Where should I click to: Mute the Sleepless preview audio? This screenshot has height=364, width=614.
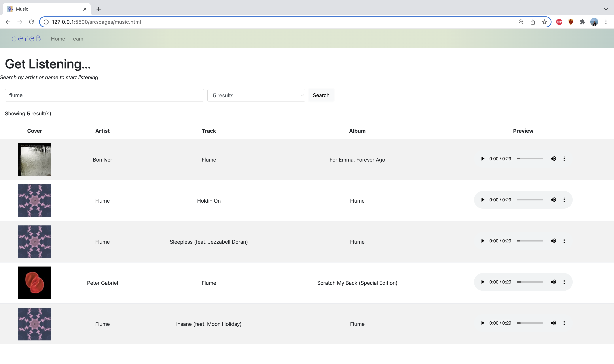tap(553, 241)
